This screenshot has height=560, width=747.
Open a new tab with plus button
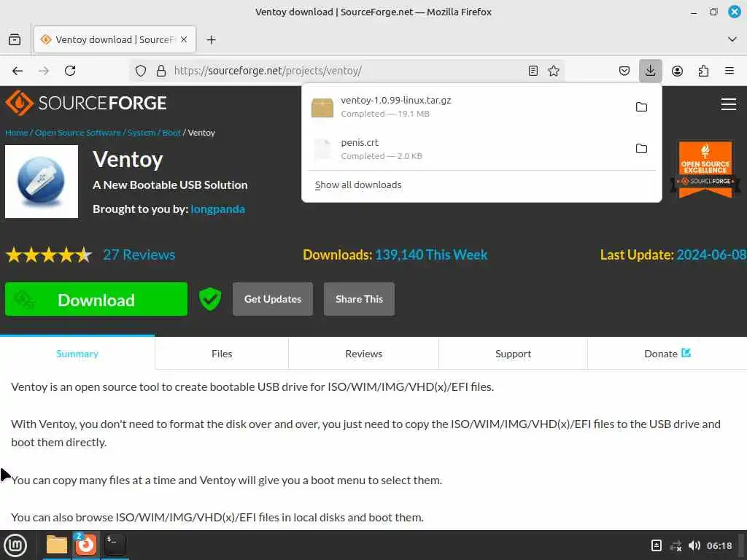point(212,40)
